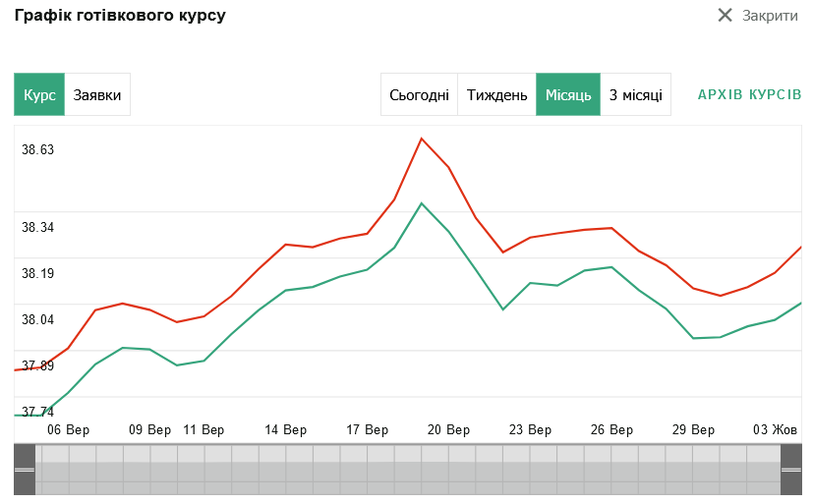Image resolution: width=813 pixels, height=504 pixels.
Task: Choose the Тиждень period option
Action: pyautogui.click(x=496, y=95)
